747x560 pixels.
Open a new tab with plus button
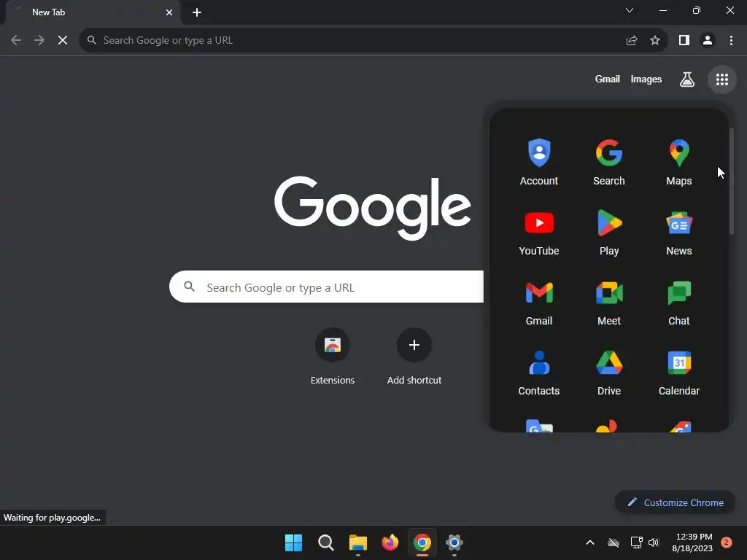point(197,12)
